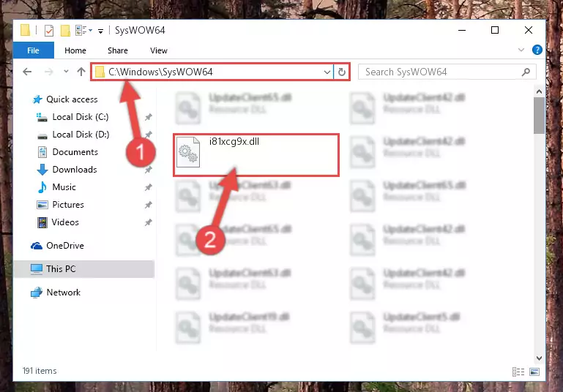The width and height of the screenshot is (563, 392).
Task: Open Videos in the navigation pane
Action: (65, 222)
